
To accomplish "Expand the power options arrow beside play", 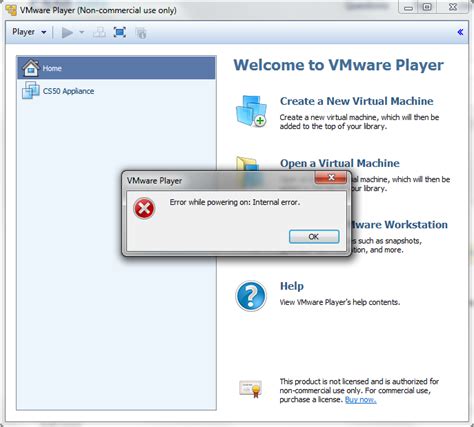I will (82, 33).
